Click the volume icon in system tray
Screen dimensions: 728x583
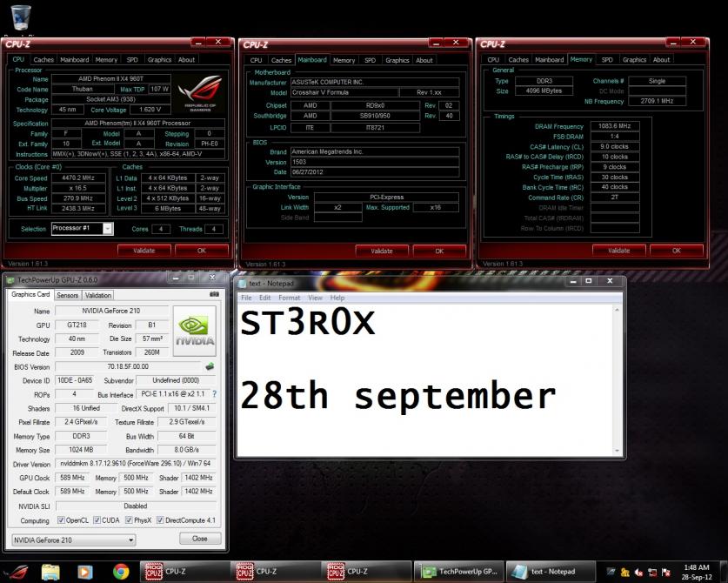click(x=639, y=573)
